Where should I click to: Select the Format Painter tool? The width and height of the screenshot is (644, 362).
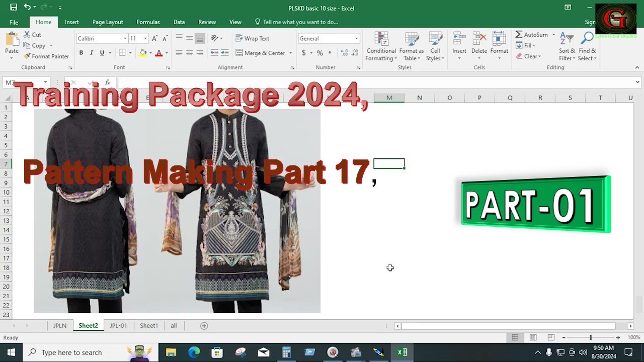click(x=46, y=56)
